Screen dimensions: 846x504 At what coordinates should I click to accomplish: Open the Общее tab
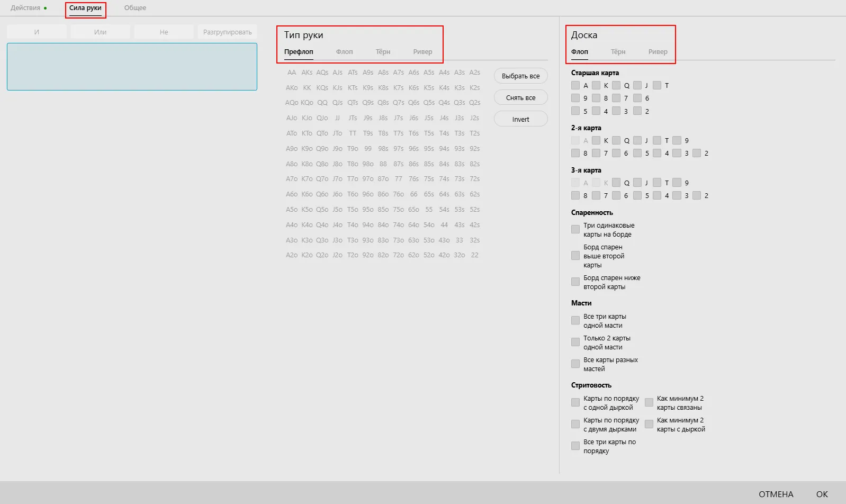tap(135, 8)
